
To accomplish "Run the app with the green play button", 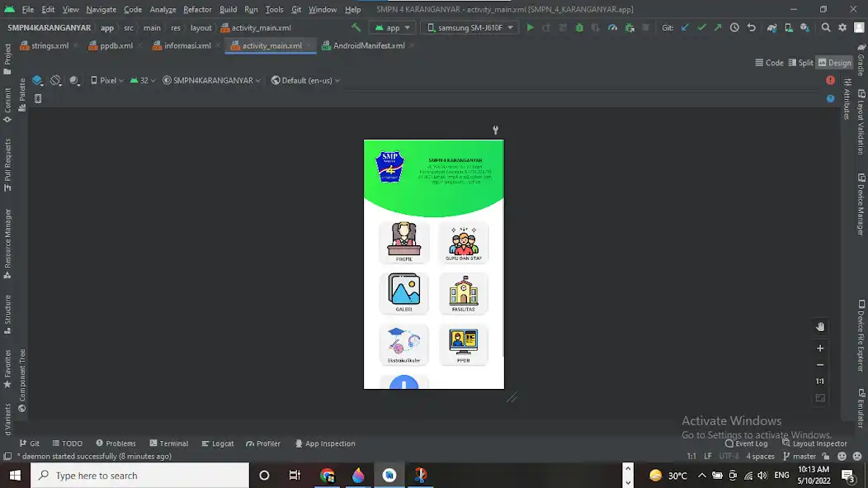I will coord(530,27).
